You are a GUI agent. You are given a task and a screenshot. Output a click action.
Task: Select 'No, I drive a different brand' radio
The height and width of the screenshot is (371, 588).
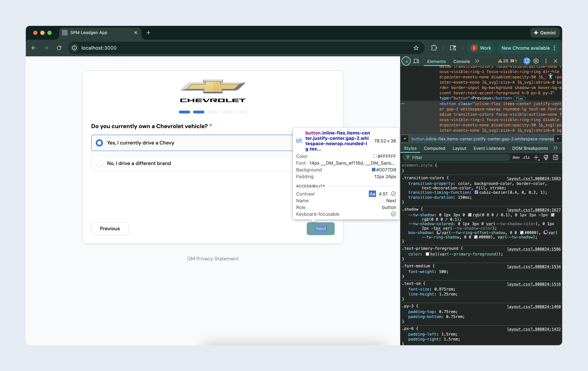pos(99,163)
